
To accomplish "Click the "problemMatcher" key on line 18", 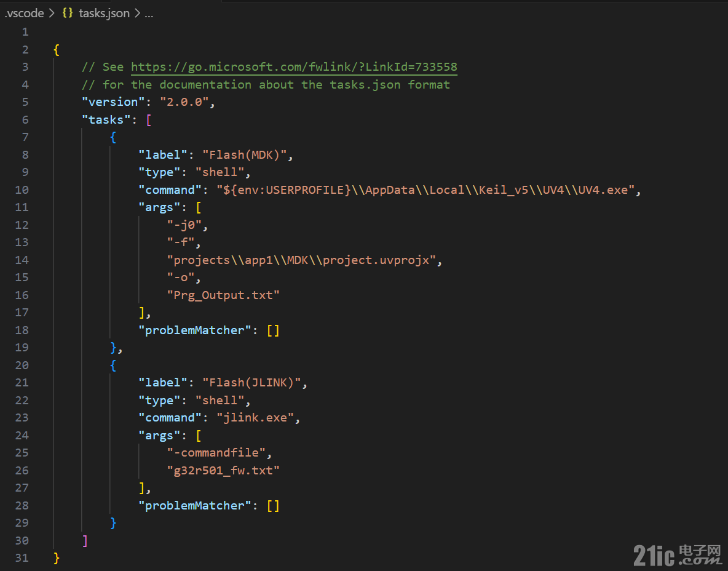I will (195, 330).
